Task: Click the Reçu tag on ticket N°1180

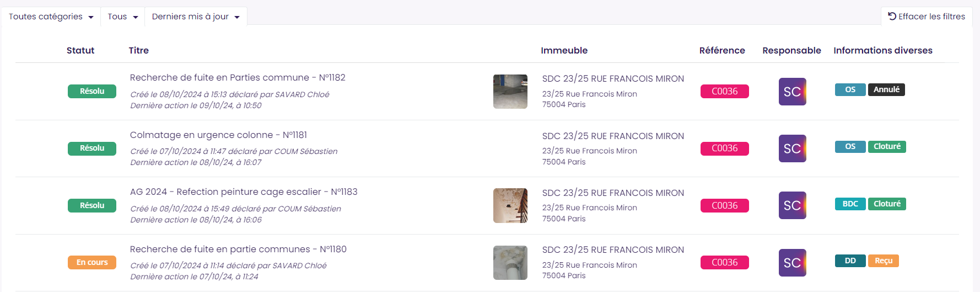Action: [883, 261]
